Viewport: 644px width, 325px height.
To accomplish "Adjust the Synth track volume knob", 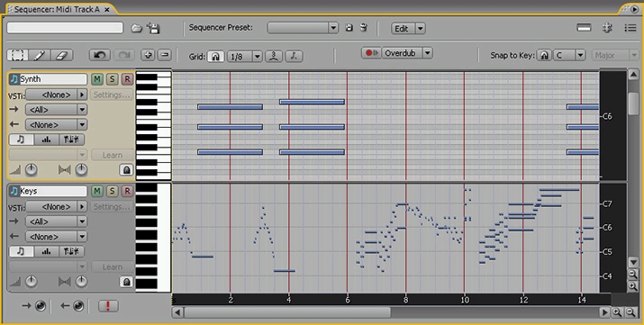I will click(32, 169).
